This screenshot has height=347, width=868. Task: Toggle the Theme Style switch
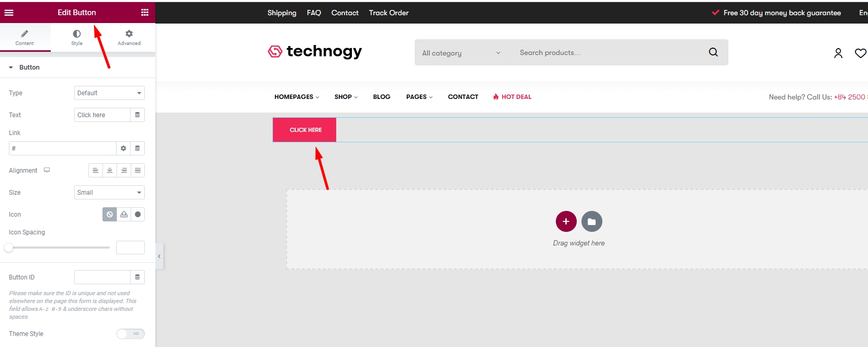pyautogui.click(x=130, y=334)
